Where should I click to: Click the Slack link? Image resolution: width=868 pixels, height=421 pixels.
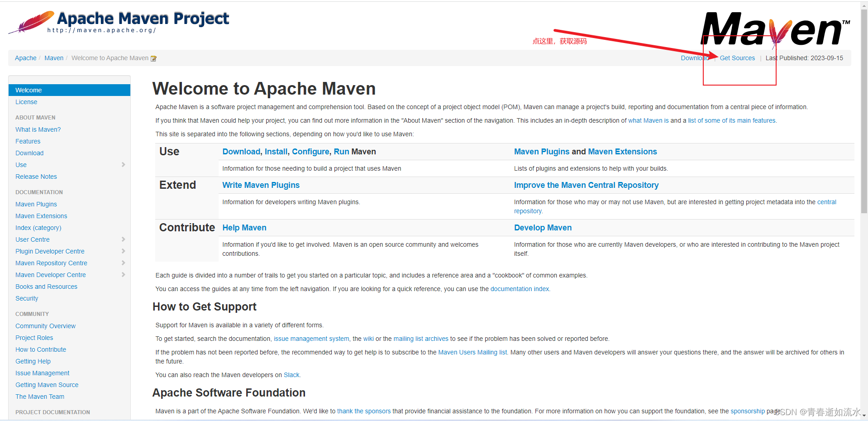coord(291,375)
